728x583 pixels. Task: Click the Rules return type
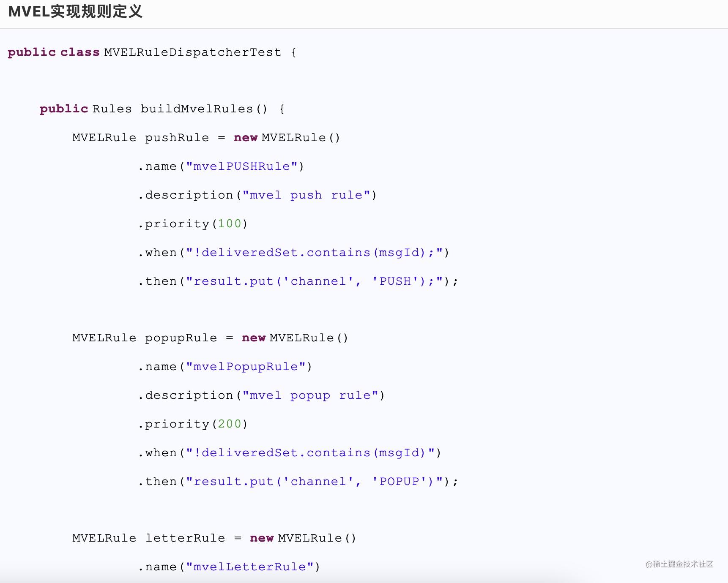112,109
